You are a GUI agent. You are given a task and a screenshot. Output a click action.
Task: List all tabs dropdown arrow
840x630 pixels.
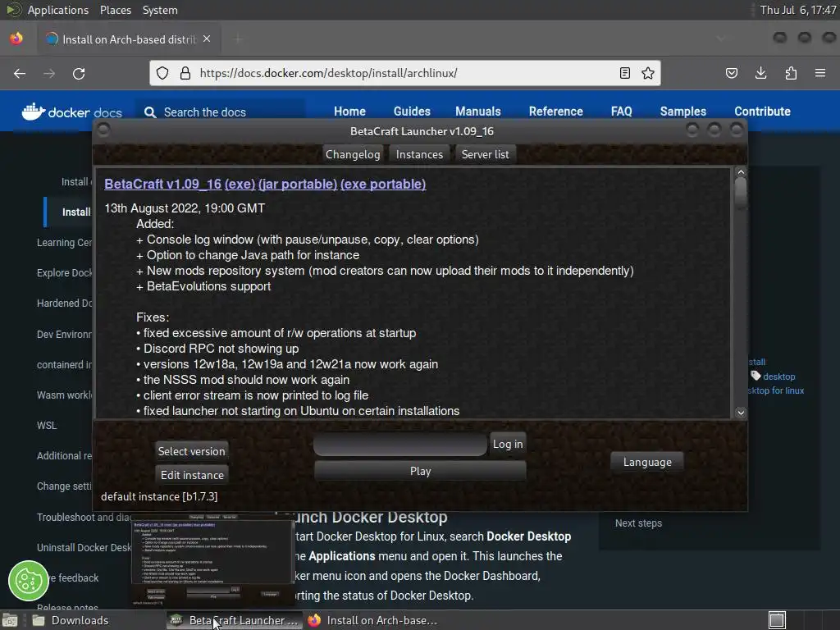click(720, 39)
